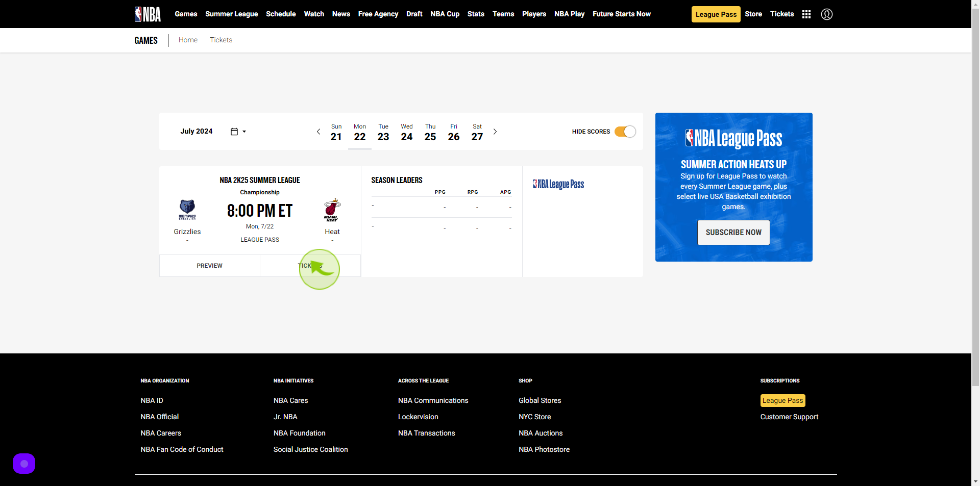Open the calendar date picker icon
980x486 pixels.
point(234,132)
